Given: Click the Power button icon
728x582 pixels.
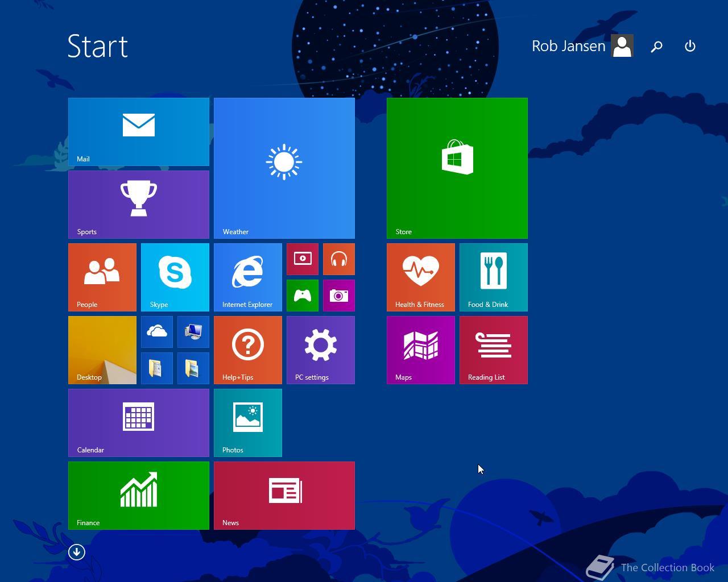Looking at the screenshot, I should [x=690, y=46].
